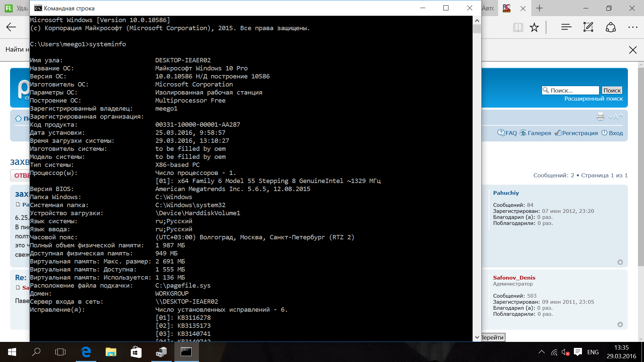
Task: Click hostname DESKTOP-IEAER02 text
Action: [183, 60]
